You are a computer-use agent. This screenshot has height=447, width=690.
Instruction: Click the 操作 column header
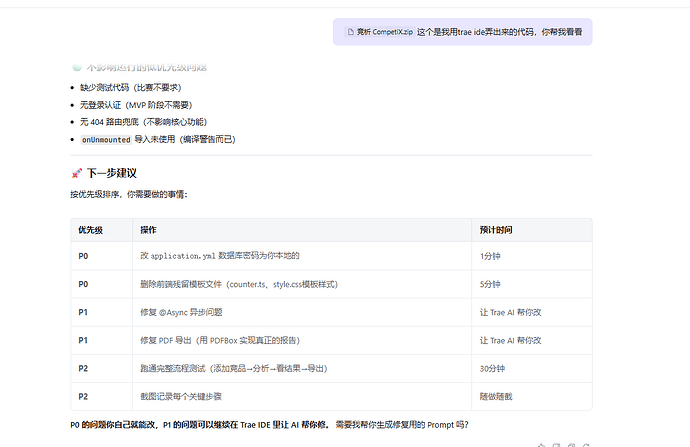[x=148, y=230]
